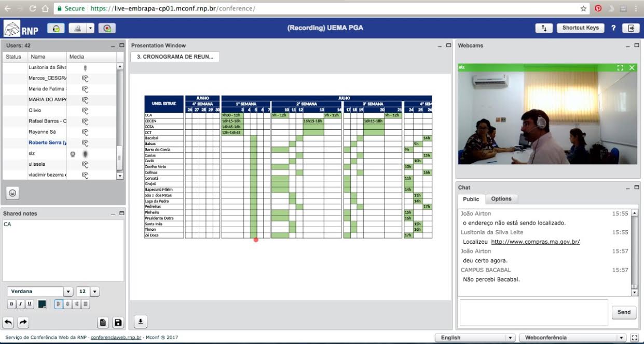Viewport: 644px width, 344px height.
Task: Open the font size 12 dropdown
Action: pyautogui.click(x=95, y=292)
